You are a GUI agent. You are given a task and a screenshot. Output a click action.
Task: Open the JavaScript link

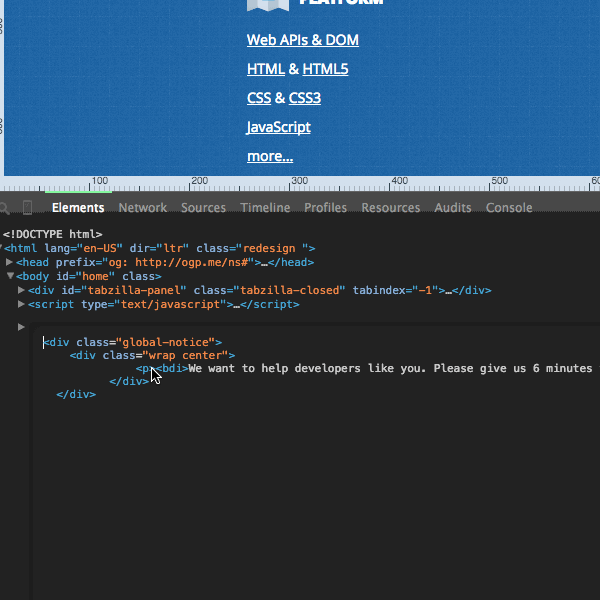coord(279,127)
